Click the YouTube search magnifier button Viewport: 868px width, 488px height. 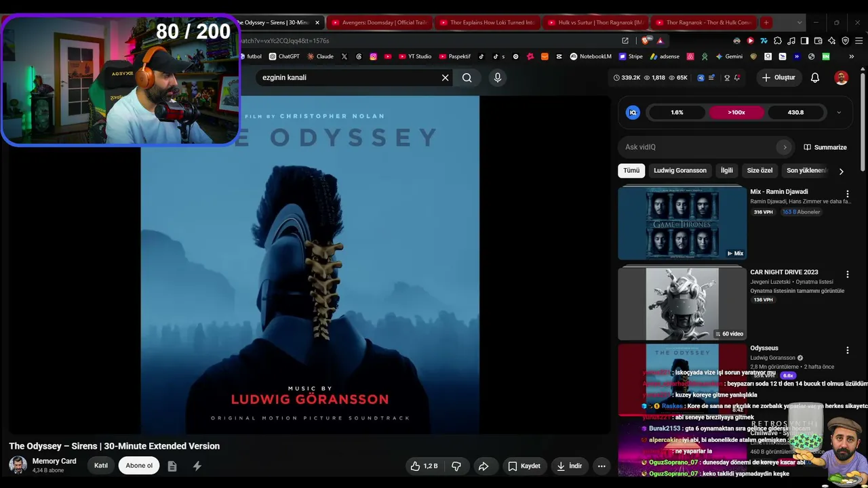point(467,77)
